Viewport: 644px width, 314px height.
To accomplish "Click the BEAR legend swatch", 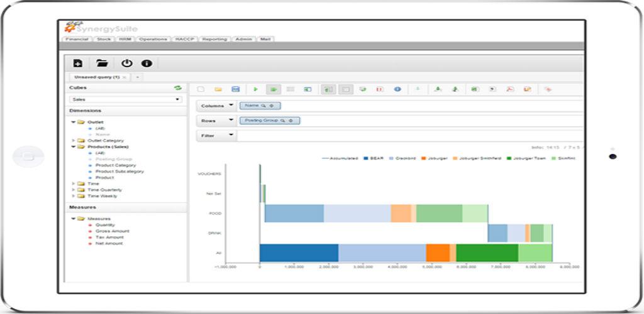I will pyautogui.click(x=365, y=158).
